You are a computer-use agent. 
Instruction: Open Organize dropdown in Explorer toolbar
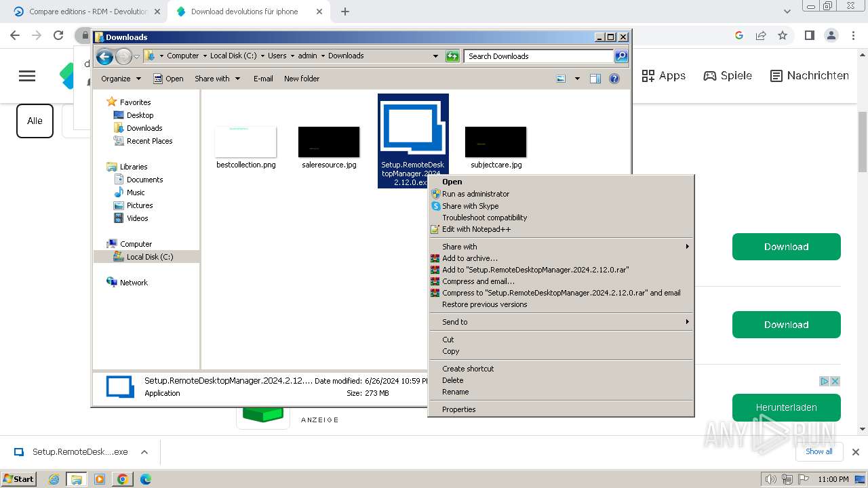click(x=121, y=79)
